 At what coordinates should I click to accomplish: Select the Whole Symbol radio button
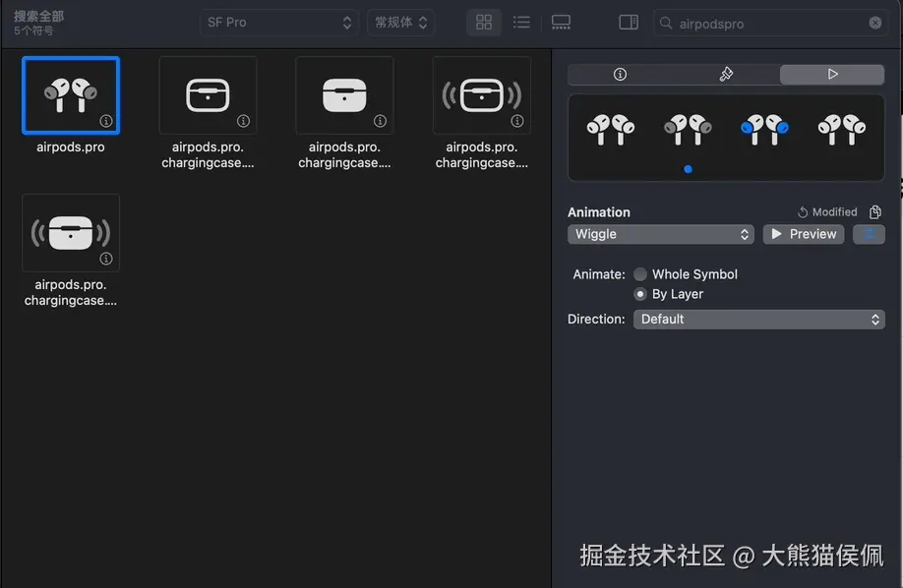(x=639, y=274)
